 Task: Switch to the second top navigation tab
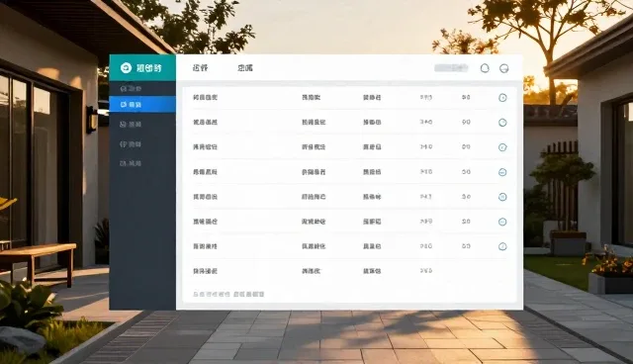click(244, 68)
